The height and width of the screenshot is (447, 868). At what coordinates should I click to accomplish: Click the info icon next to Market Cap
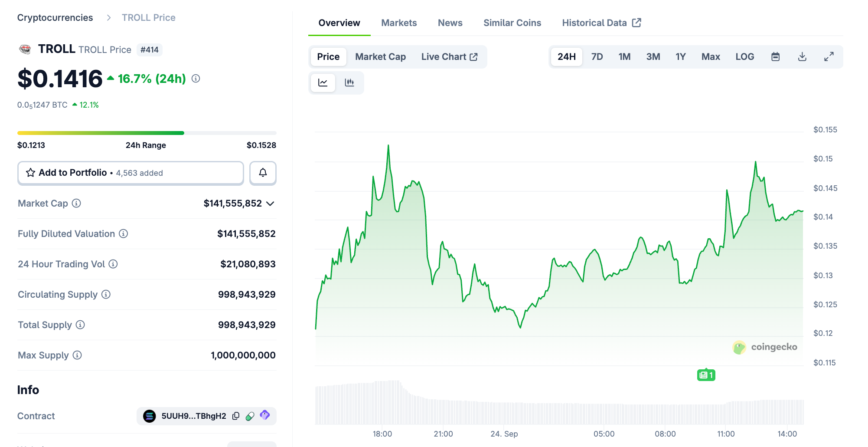pyautogui.click(x=76, y=203)
